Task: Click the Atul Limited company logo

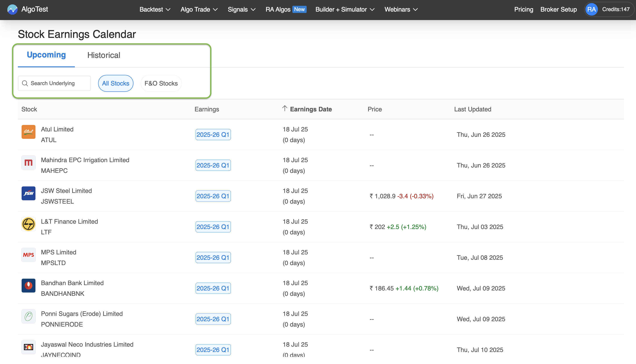Action: point(28,132)
